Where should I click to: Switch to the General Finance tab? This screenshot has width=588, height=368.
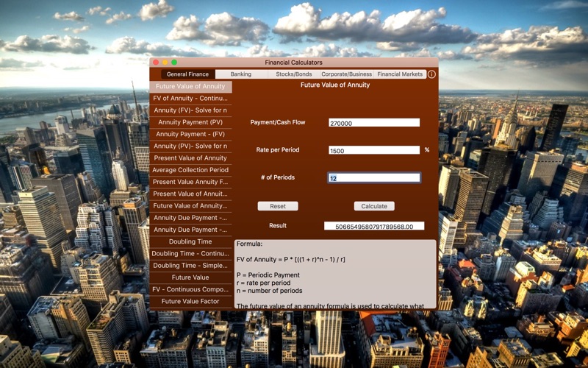click(187, 74)
